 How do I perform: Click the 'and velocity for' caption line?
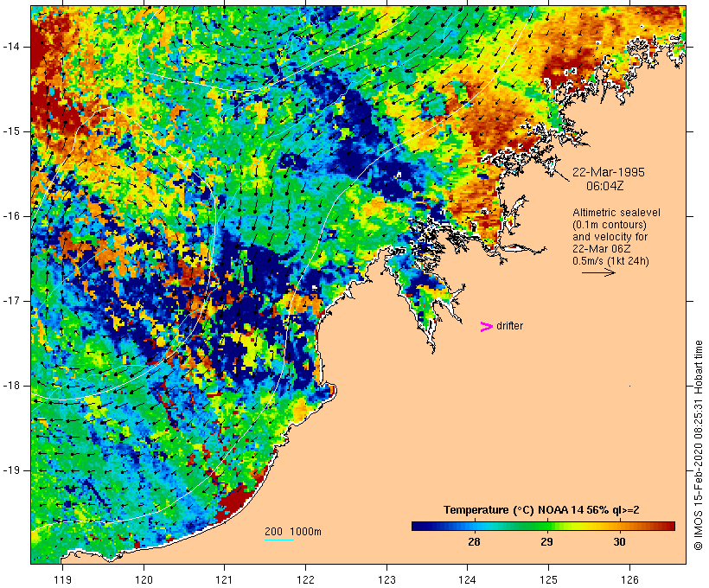[610, 237]
